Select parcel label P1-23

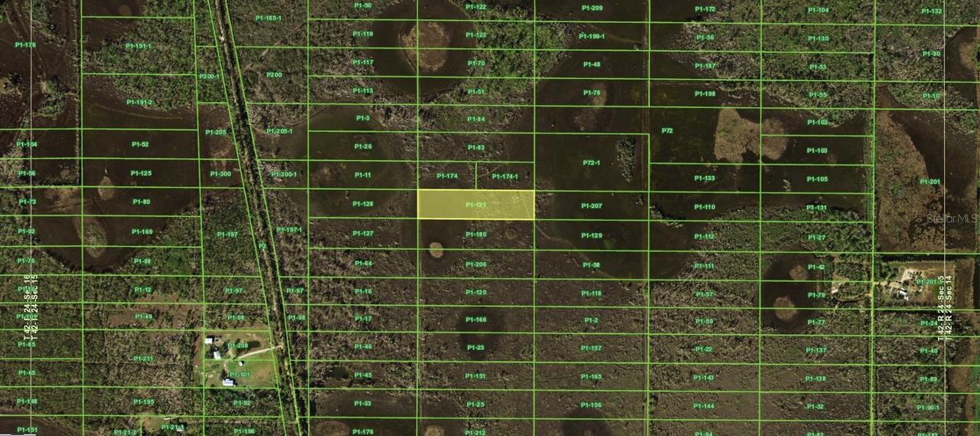pyautogui.click(x=475, y=347)
